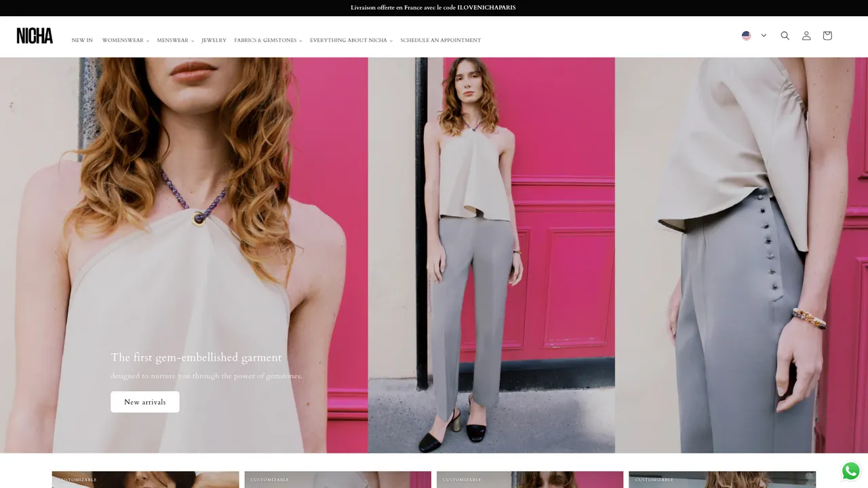
Task: Open Schedule an Appointment link
Action: point(440,41)
